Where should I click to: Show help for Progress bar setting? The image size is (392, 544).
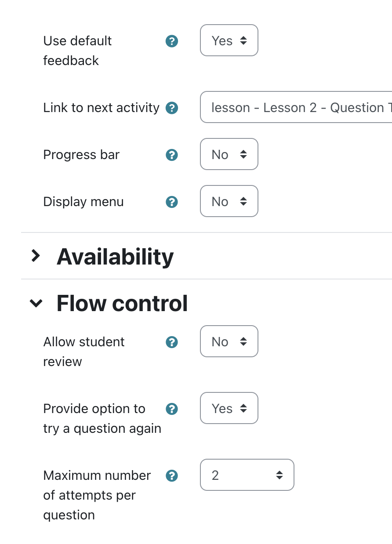172,155
